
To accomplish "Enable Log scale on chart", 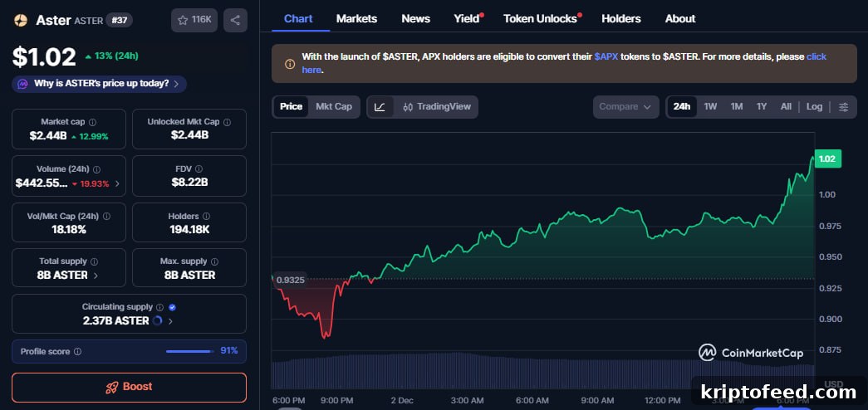I will (x=814, y=107).
